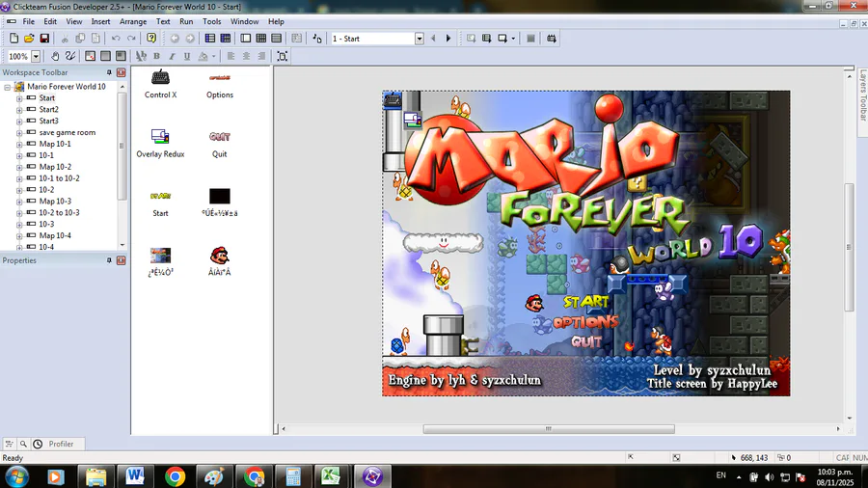The width and height of the screenshot is (868, 488).
Task: Run the current frame icon
Action: tap(502, 39)
